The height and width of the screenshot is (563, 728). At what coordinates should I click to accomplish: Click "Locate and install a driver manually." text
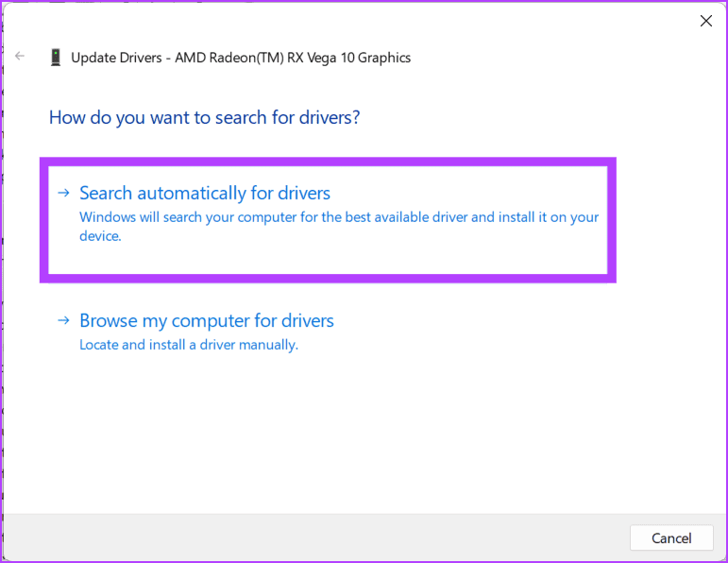pos(189,345)
